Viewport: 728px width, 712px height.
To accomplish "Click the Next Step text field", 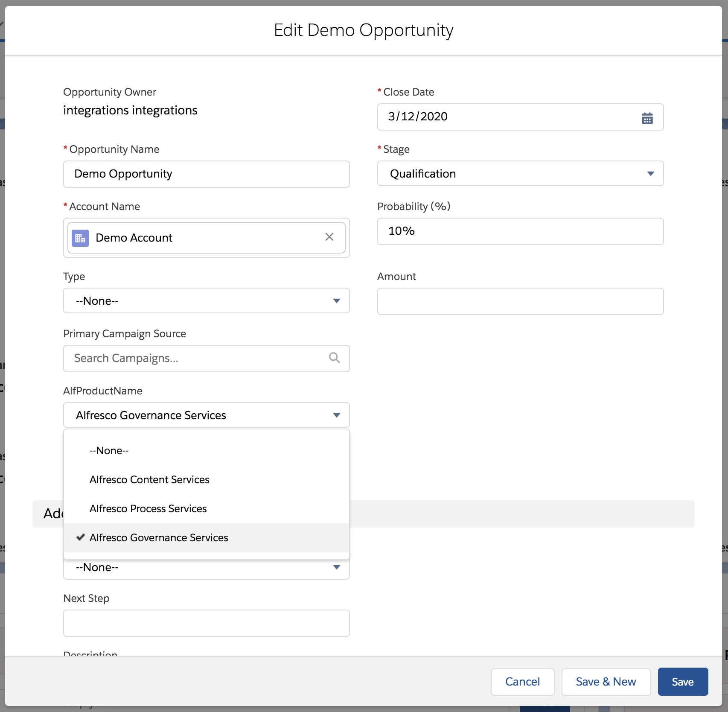I will pos(206,623).
